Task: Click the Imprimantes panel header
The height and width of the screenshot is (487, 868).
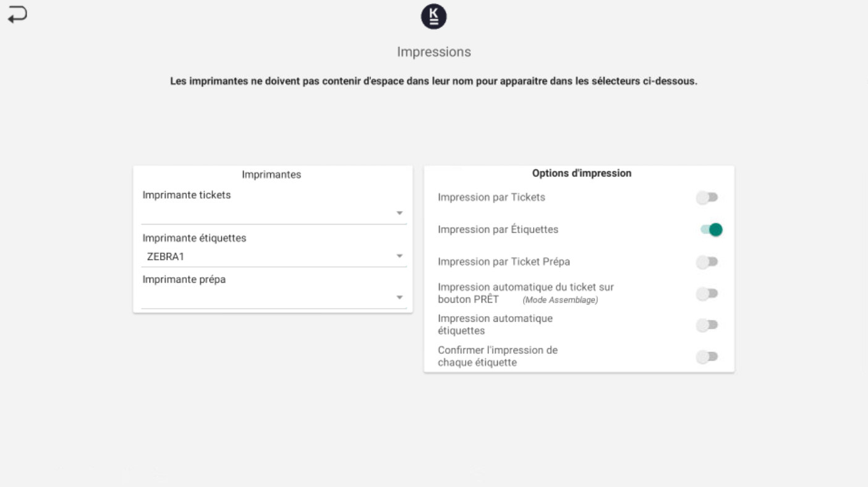Action: pos(271,175)
